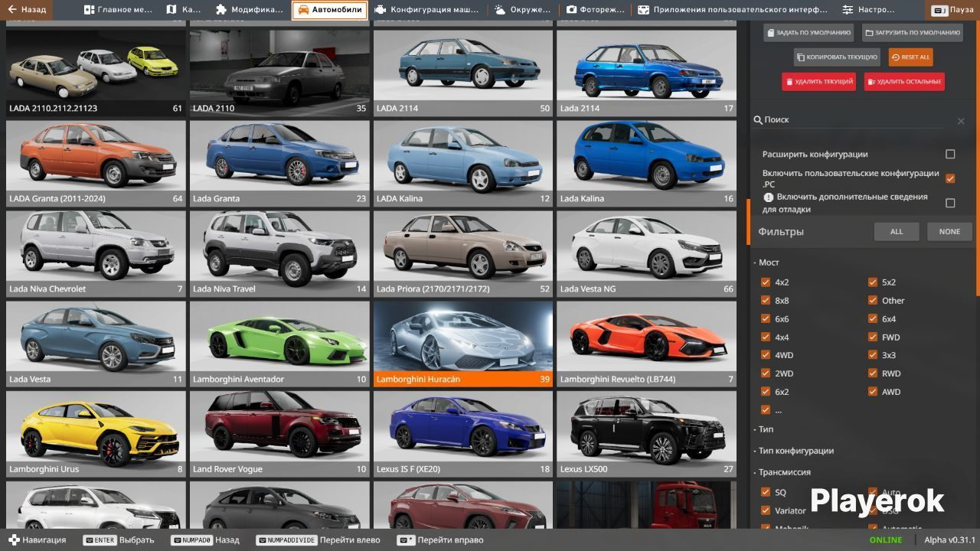Toggle the 8x8 filter checkbox
This screenshot has height=551, width=980.
coord(766,301)
